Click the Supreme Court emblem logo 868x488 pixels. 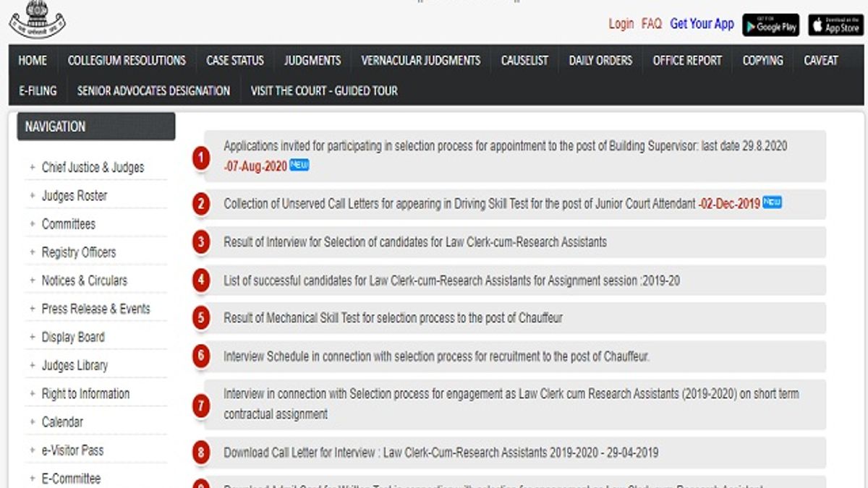[x=37, y=19]
